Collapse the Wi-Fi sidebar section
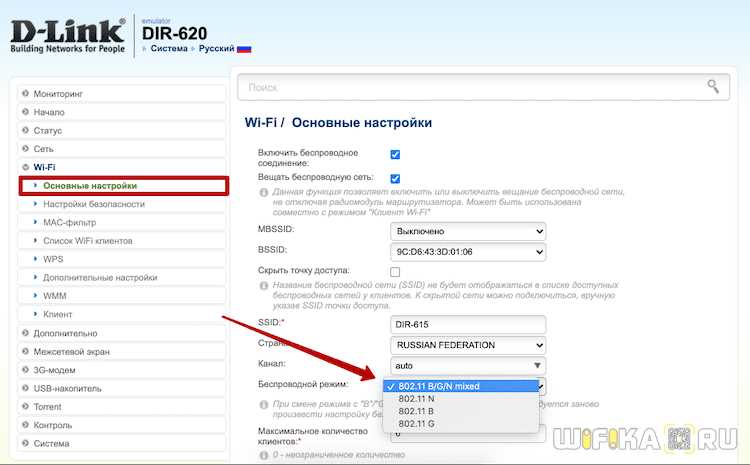 [x=122, y=167]
